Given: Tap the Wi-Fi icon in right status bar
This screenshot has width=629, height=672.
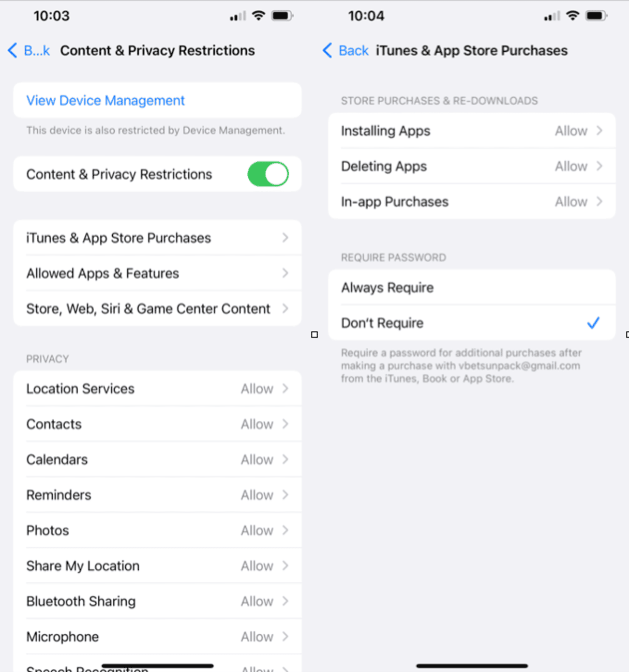Looking at the screenshot, I should pos(573,16).
